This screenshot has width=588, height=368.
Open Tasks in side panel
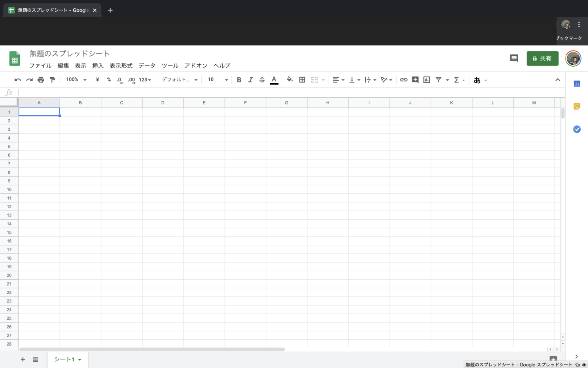click(x=577, y=129)
